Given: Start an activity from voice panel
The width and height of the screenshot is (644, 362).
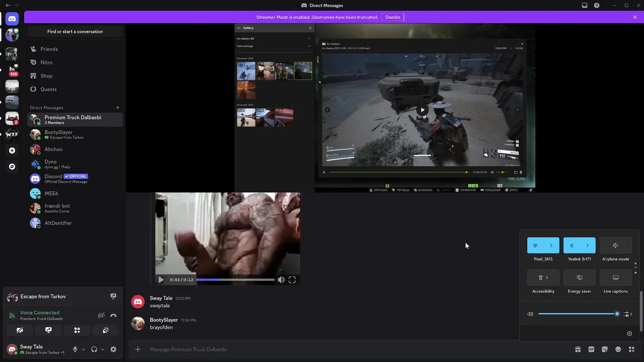Looking at the screenshot, I should pyautogui.click(x=77, y=330).
